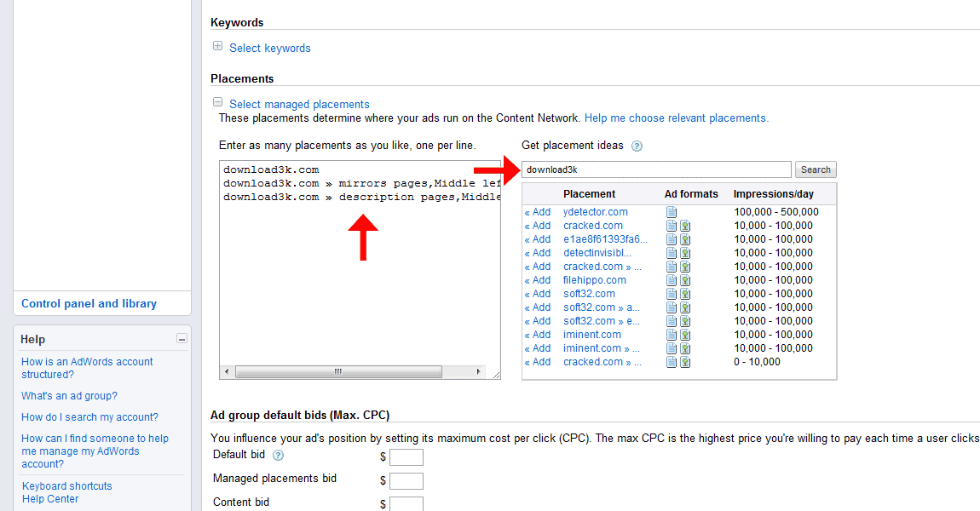980x511 pixels.
Task: Click text ad icon for soft32.com » e...
Action: [x=672, y=321]
